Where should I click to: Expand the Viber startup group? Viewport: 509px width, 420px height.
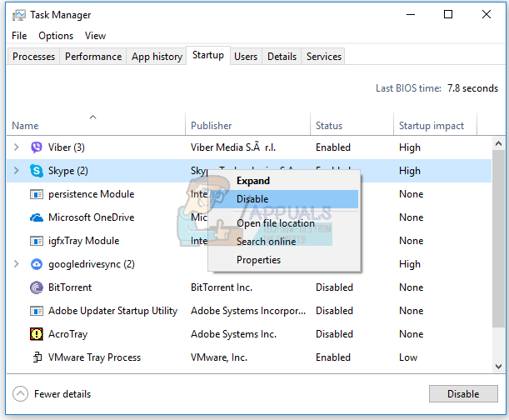pyautogui.click(x=16, y=147)
